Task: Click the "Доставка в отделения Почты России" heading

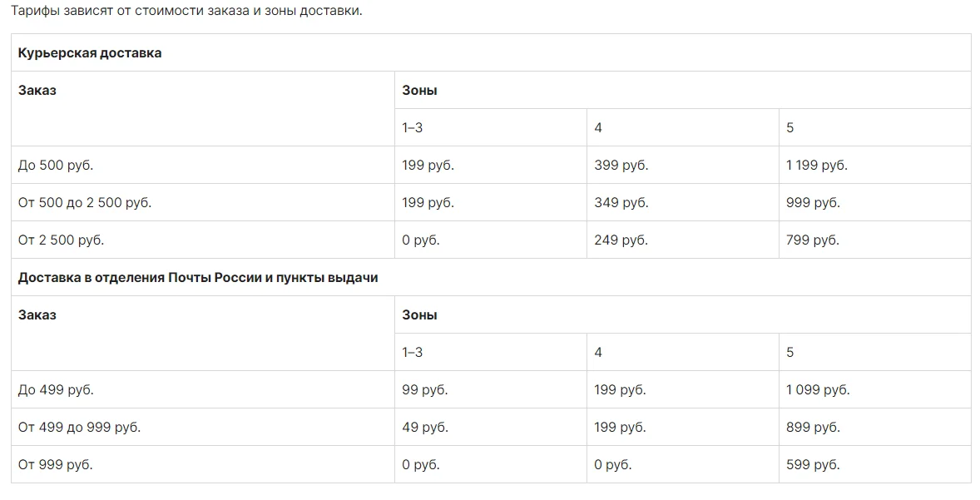Action: 198,278
